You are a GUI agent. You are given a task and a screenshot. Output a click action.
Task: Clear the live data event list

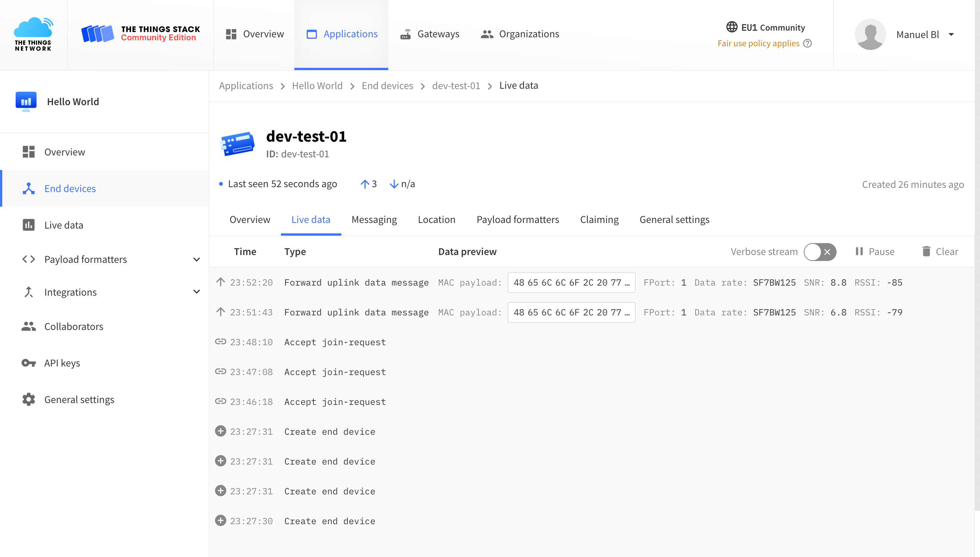940,252
